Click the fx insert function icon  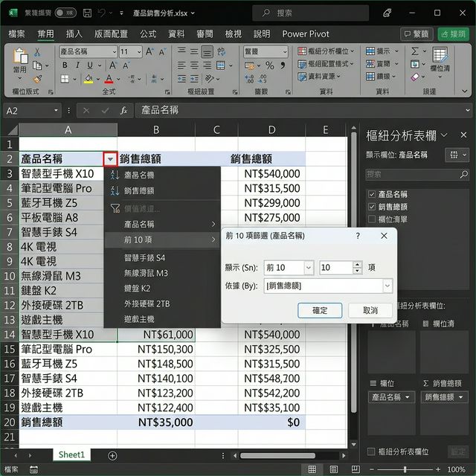(x=123, y=111)
